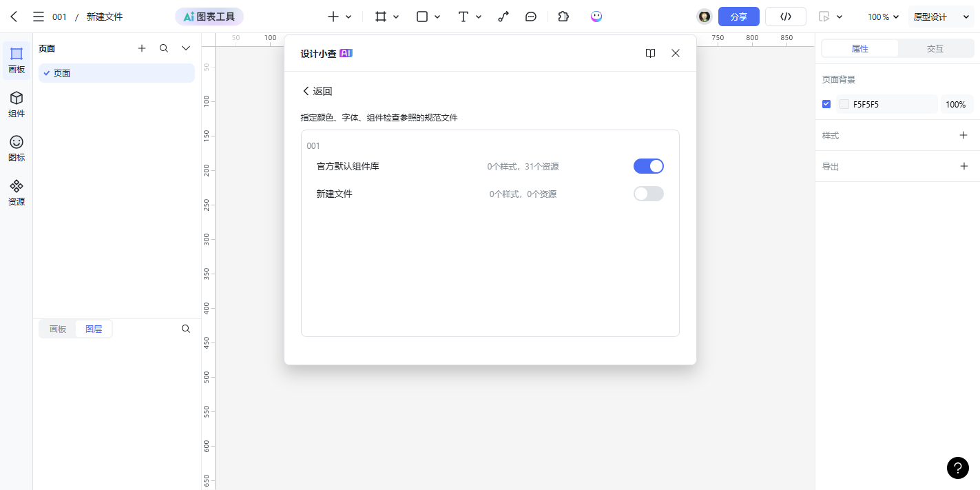Uncheck the 页面背景 checkbox
Viewport: 980px width, 490px height.
[x=826, y=104]
